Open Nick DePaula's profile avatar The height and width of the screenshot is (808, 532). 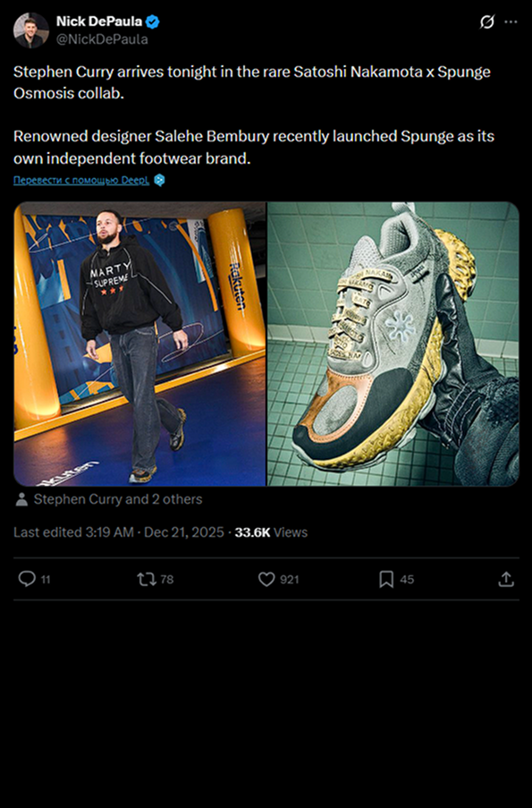coord(31,30)
